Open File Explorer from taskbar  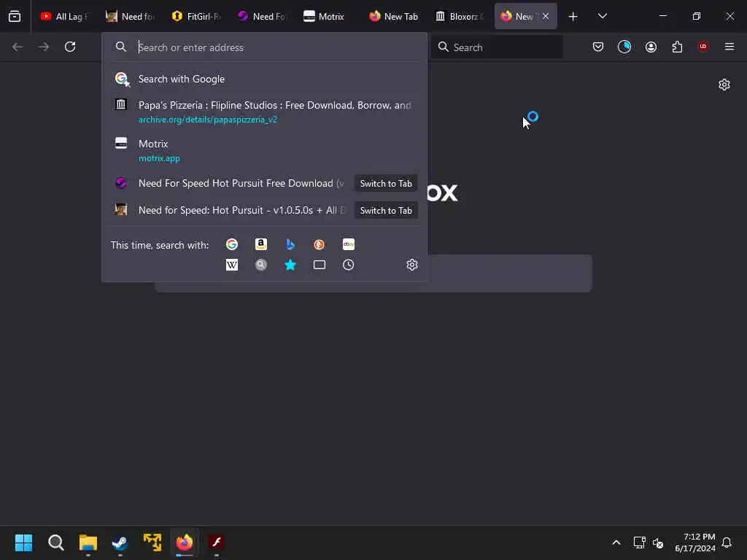88,542
